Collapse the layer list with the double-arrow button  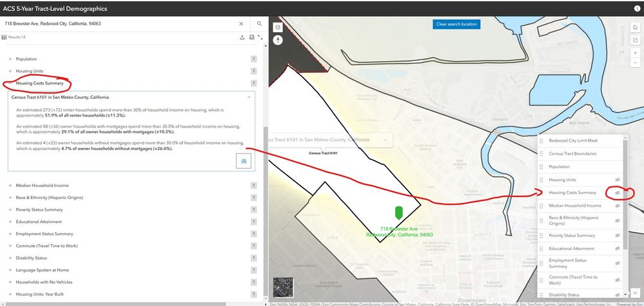(x=635, y=293)
